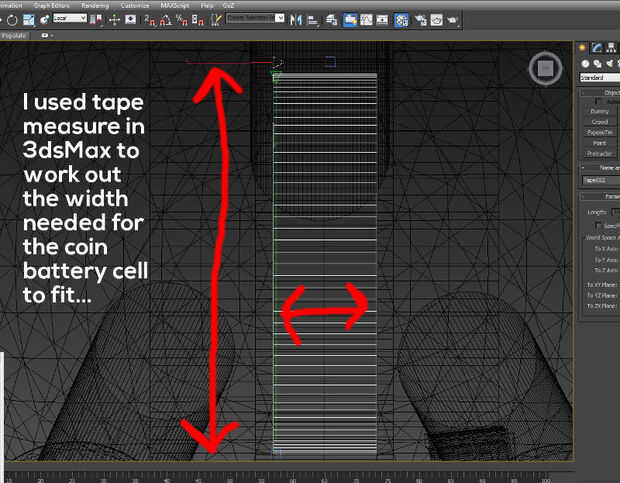Click the Point helper button
Viewport: 620px width, 483px height.
tap(599, 143)
